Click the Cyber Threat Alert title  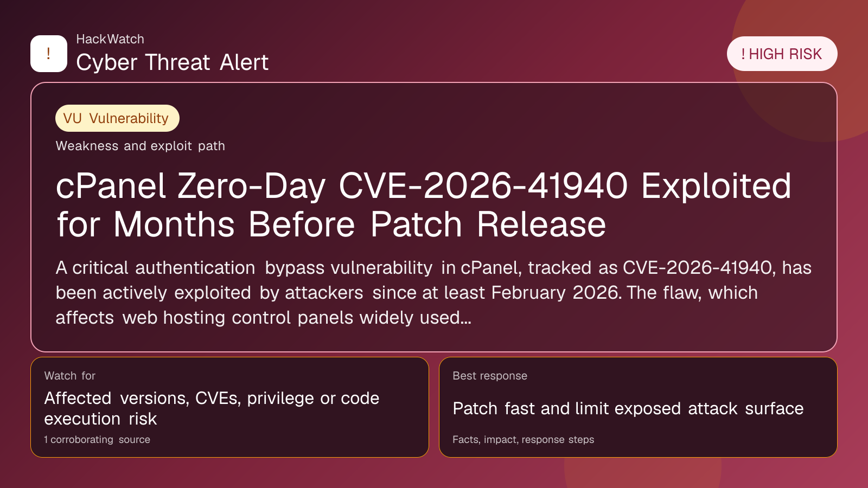coord(172,62)
